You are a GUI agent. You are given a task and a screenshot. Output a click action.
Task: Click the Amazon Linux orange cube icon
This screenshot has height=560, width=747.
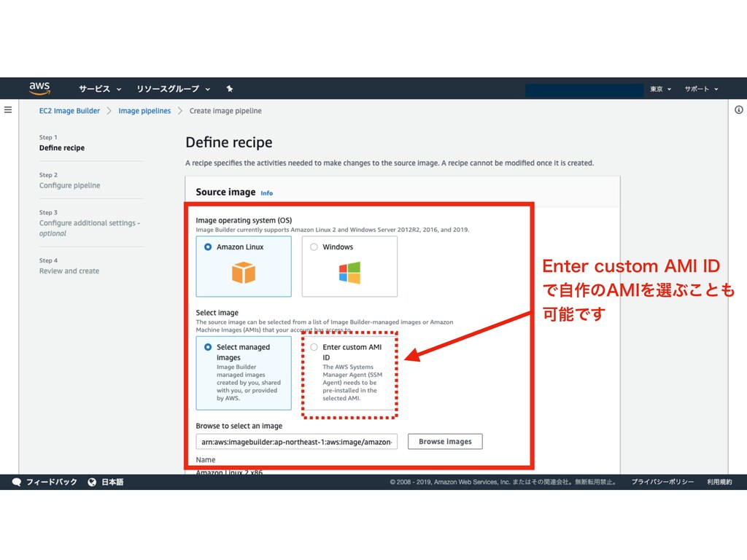click(244, 273)
